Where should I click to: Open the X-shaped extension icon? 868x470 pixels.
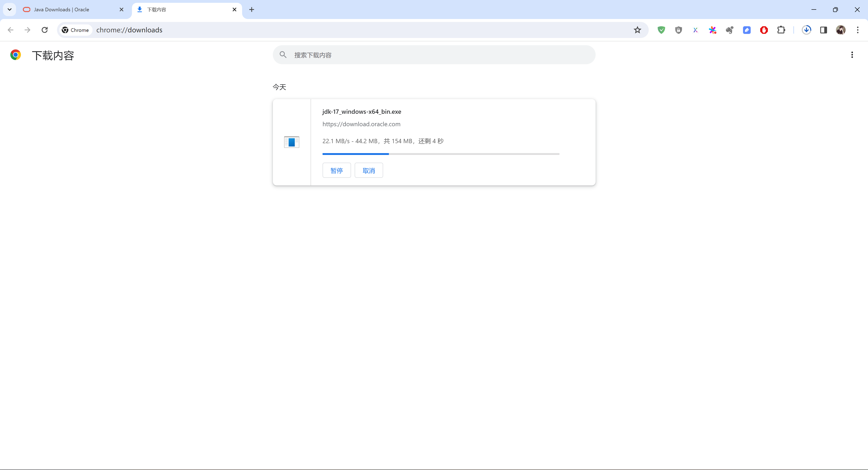(696, 30)
